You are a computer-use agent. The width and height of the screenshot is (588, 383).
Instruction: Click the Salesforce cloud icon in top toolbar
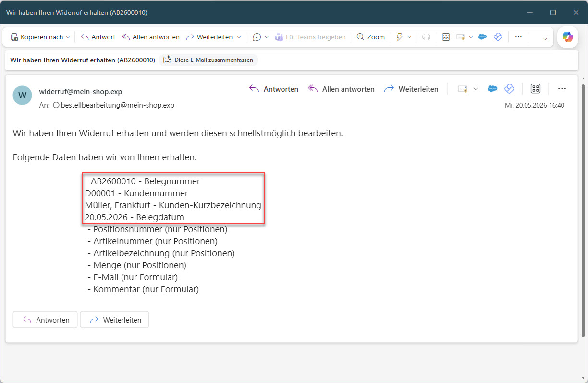click(483, 37)
